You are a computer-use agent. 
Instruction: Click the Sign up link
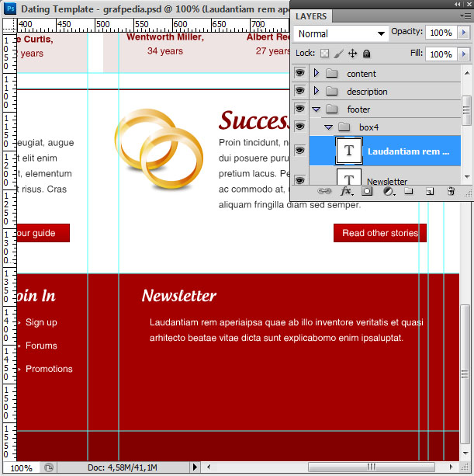tap(41, 322)
